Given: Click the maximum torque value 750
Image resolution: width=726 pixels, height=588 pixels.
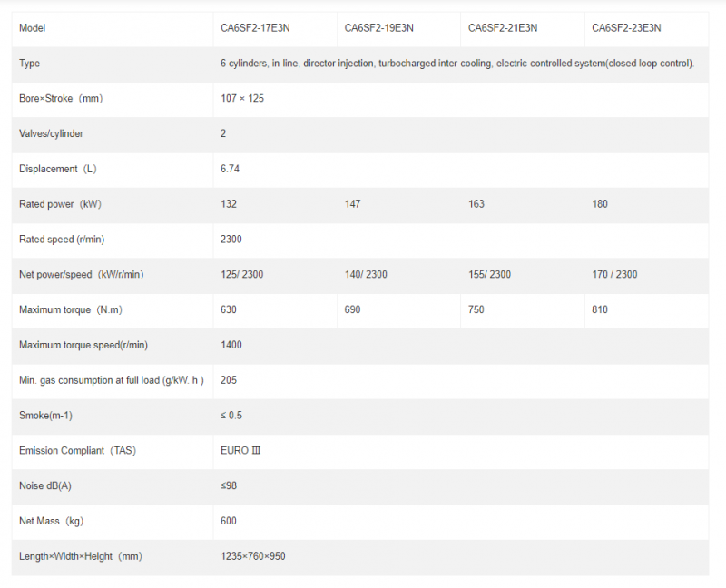Looking at the screenshot, I should pos(476,309).
